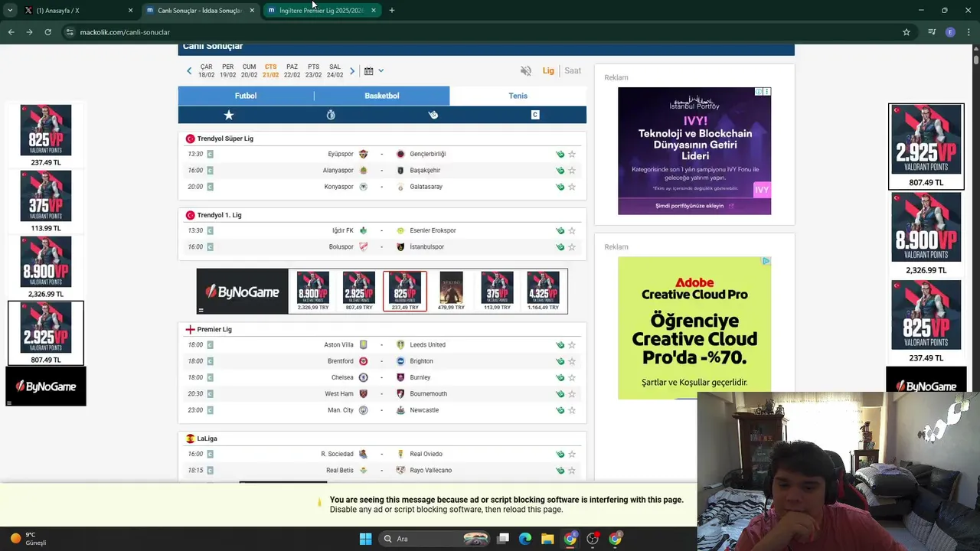Viewport: 980px width, 551px height.
Task: Show favorites with the star filter icon
Action: tap(229, 115)
